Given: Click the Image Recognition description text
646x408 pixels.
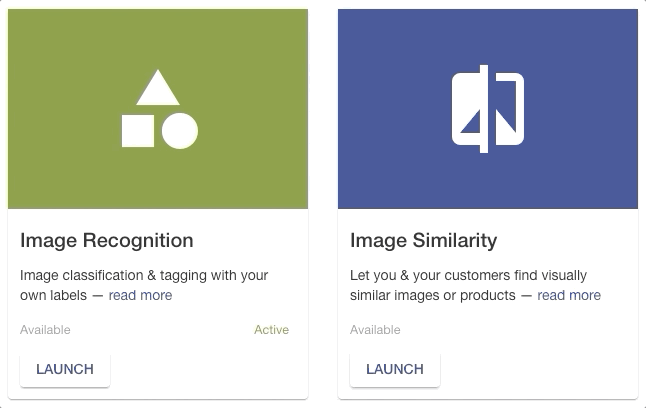Looking at the screenshot, I should [144, 285].
